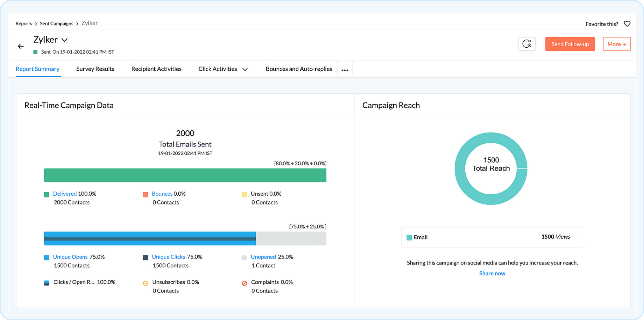Click the Real-Time Campaign Data heading
This screenshot has width=644, height=320.
click(x=69, y=105)
